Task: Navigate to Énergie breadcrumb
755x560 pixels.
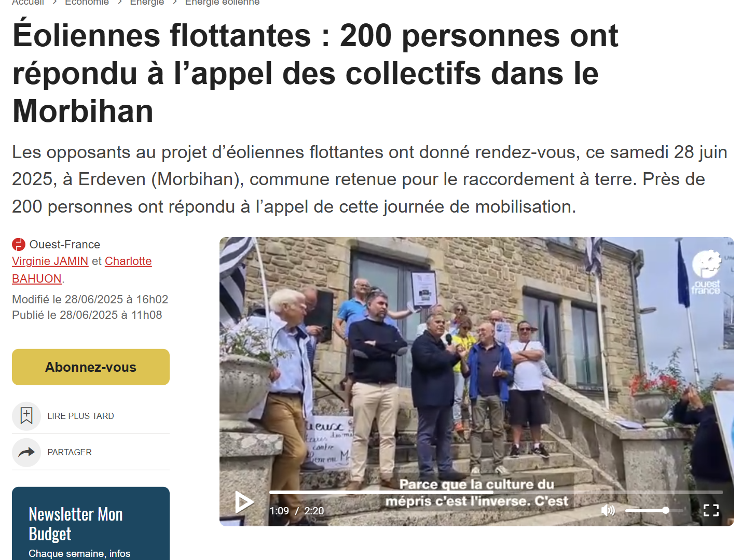Action: coord(147,3)
